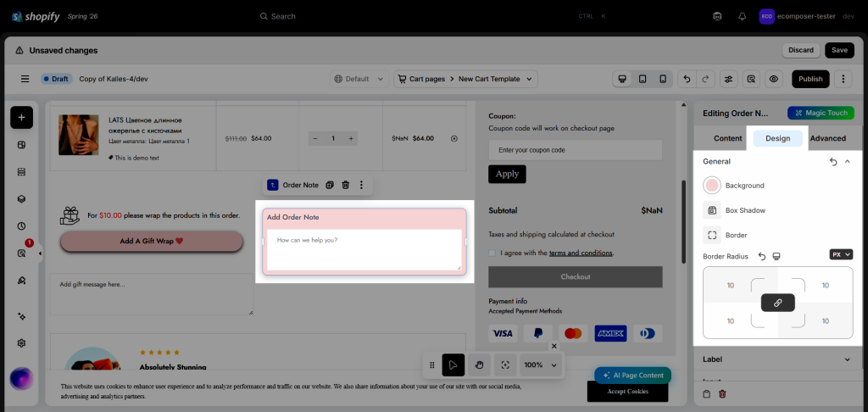The height and width of the screenshot is (412, 868).
Task: Preview the page with eye icon
Action: click(773, 79)
